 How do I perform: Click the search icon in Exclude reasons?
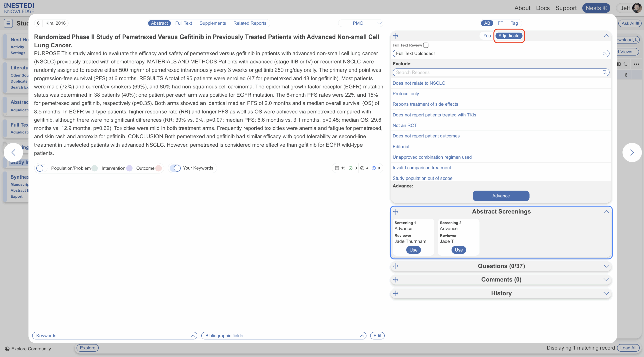click(x=605, y=72)
